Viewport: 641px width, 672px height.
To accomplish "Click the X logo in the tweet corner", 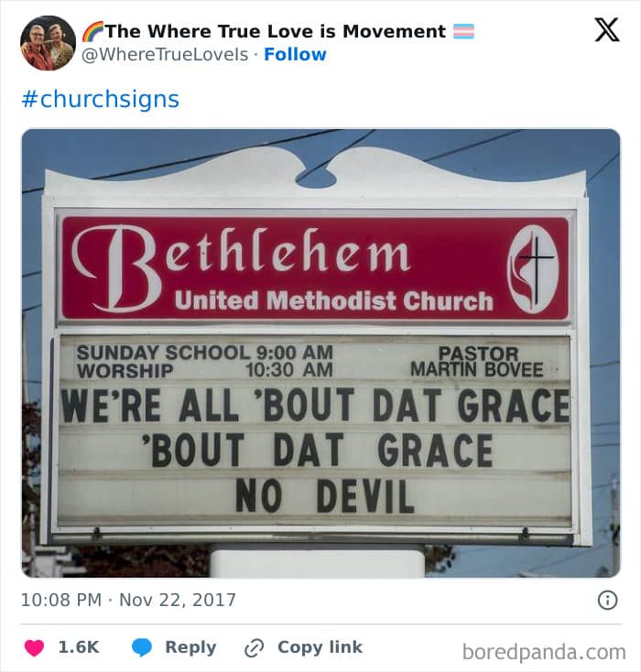I will [607, 29].
